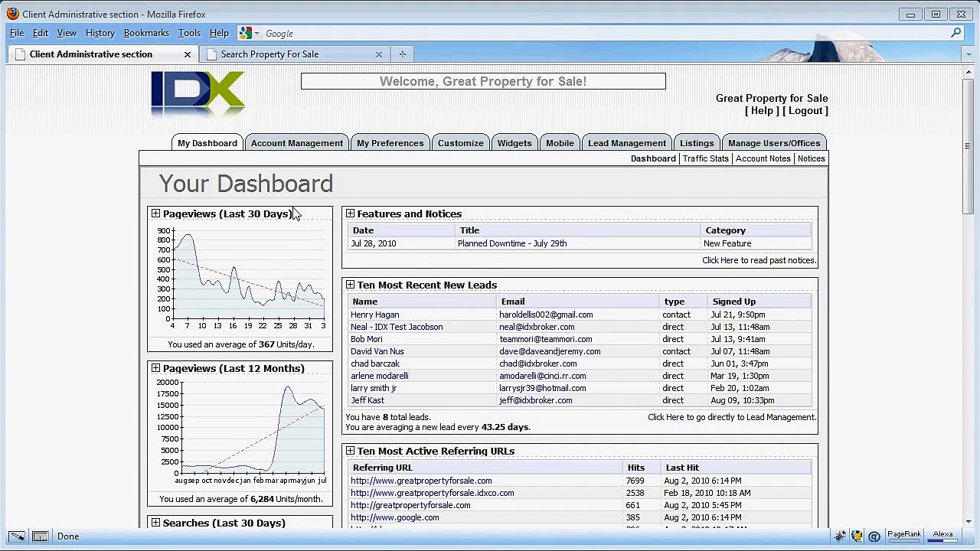The image size is (980, 551).
Task: Click the Notices submenu link
Action: 811,158
